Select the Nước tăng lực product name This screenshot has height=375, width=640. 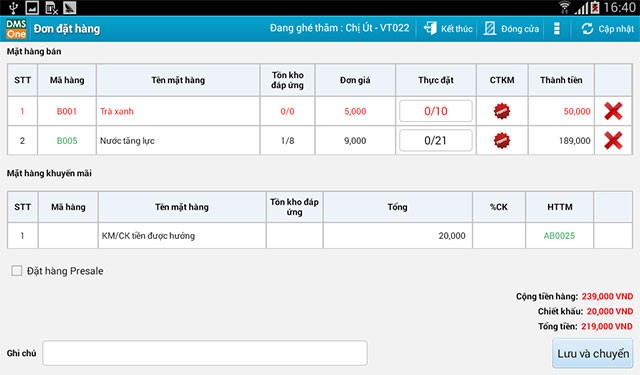(x=127, y=141)
